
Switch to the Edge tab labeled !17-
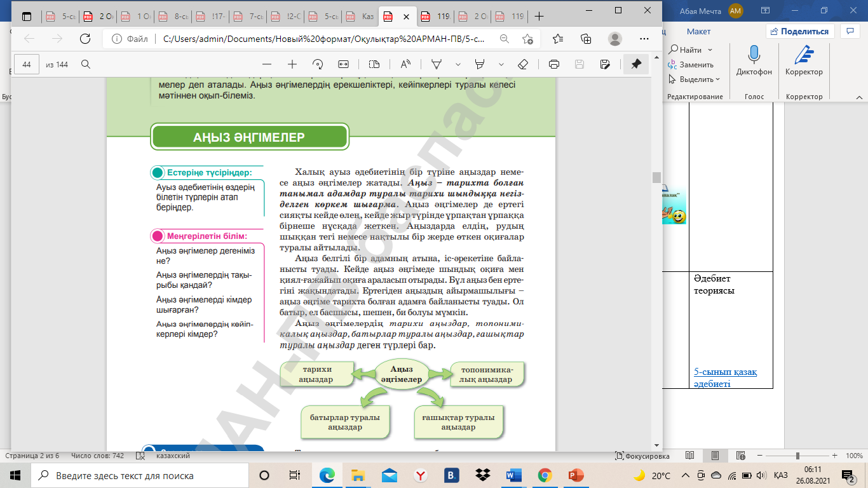[x=212, y=17]
